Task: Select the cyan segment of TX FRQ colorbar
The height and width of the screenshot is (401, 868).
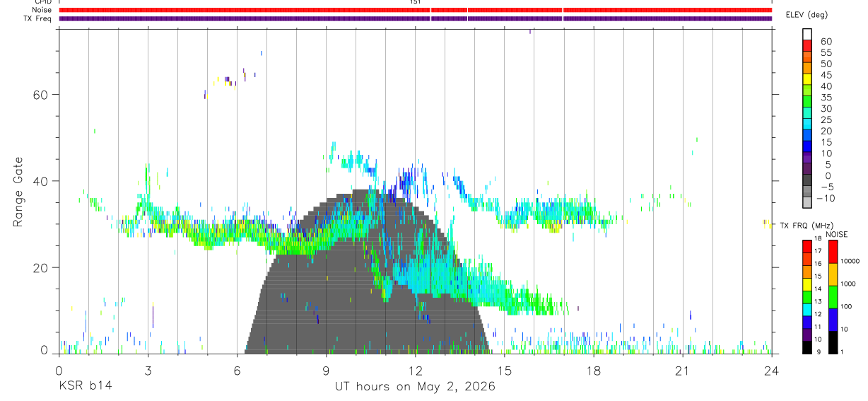Action: [807, 310]
